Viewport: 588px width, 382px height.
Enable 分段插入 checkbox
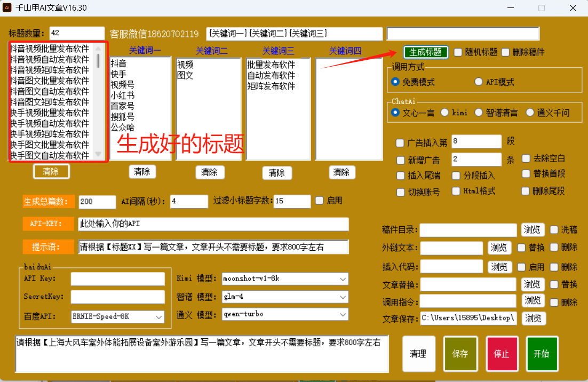pyautogui.click(x=456, y=176)
